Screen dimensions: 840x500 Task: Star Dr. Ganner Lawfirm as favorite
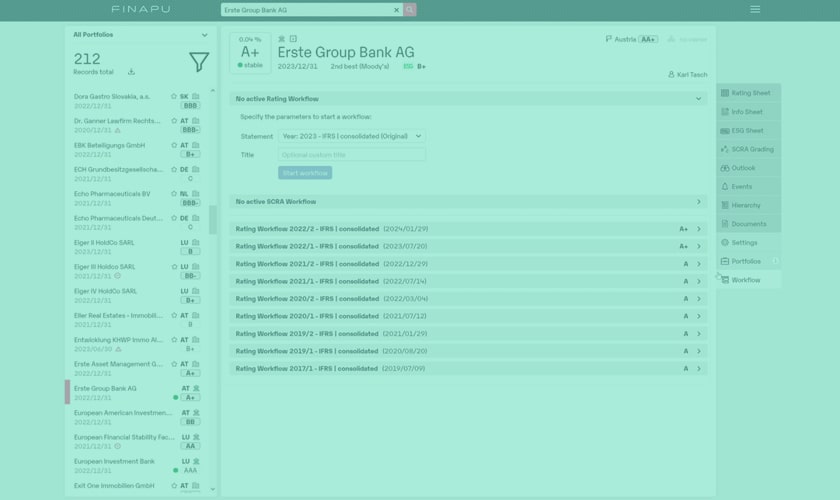[x=174, y=121]
